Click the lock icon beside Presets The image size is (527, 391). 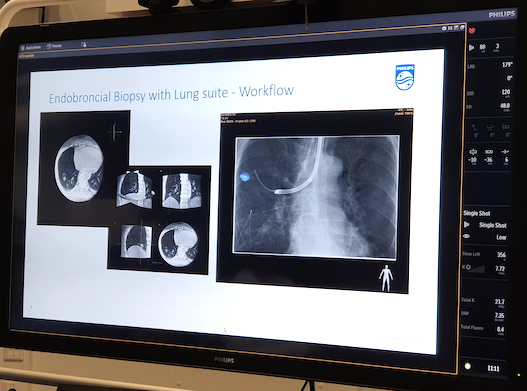tap(84, 44)
